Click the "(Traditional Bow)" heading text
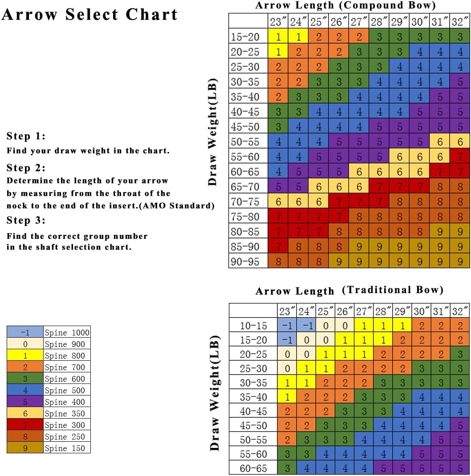471x476 pixels. pyautogui.click(x=393, y=290)
